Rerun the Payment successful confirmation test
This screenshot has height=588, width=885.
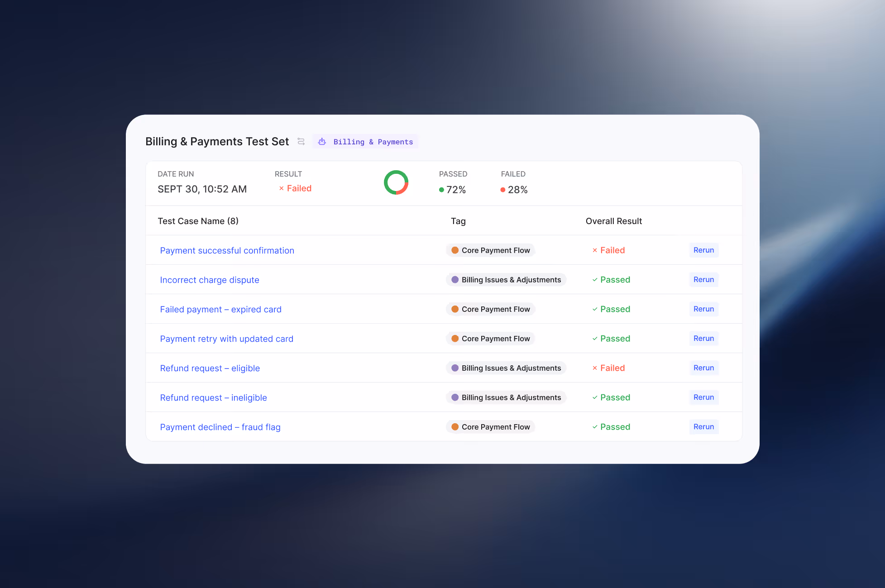click(703, 250)
